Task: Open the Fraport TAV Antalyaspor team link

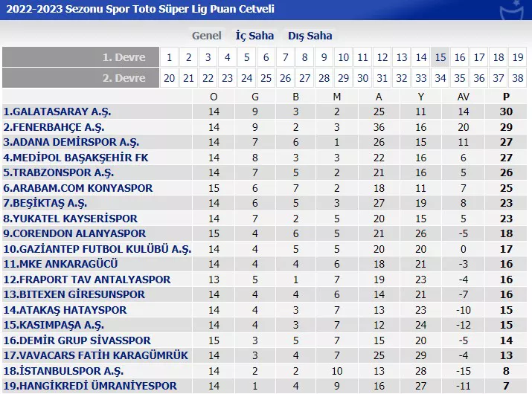Action: pyautogui.click(x=87, y=280)
